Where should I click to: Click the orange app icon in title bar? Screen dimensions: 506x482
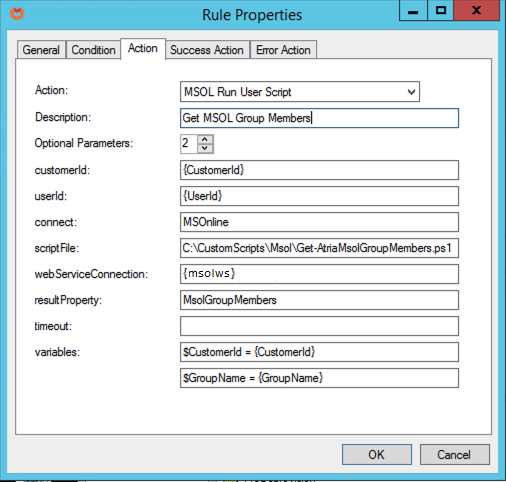17,14
